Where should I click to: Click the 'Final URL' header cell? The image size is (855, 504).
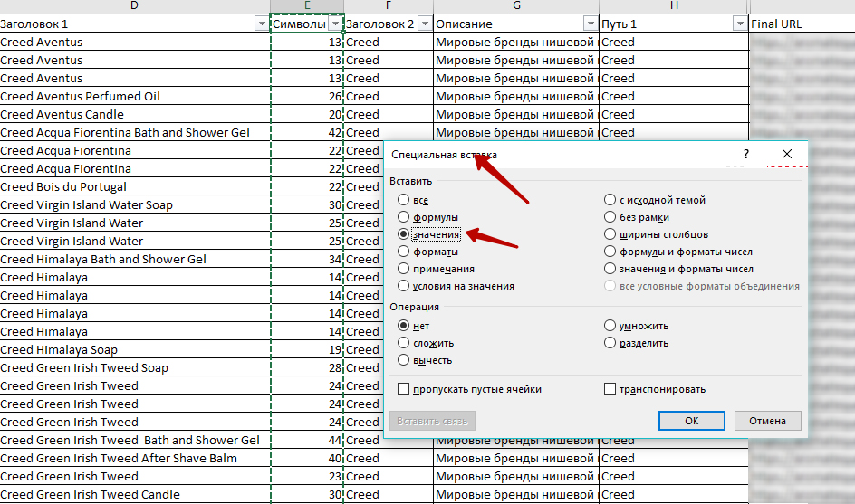point(802,24)
